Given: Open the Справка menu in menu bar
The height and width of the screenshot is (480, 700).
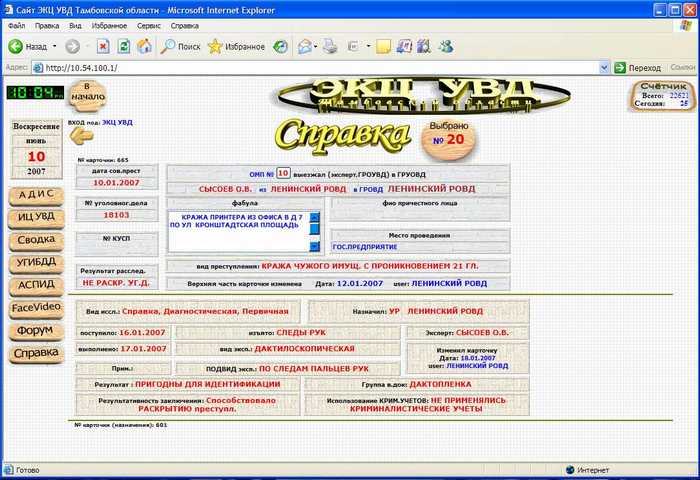Looking at the screenshot, I should click(x=184, y=26).
